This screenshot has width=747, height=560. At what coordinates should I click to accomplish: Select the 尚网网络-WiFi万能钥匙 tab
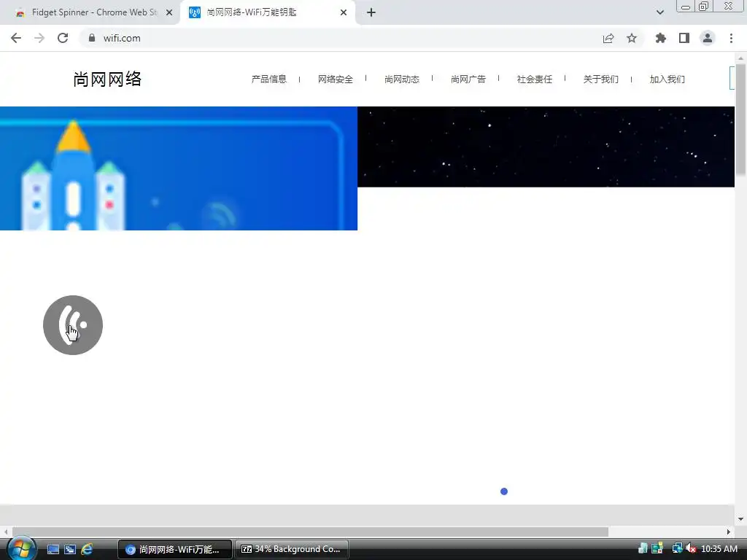point(267,12)
